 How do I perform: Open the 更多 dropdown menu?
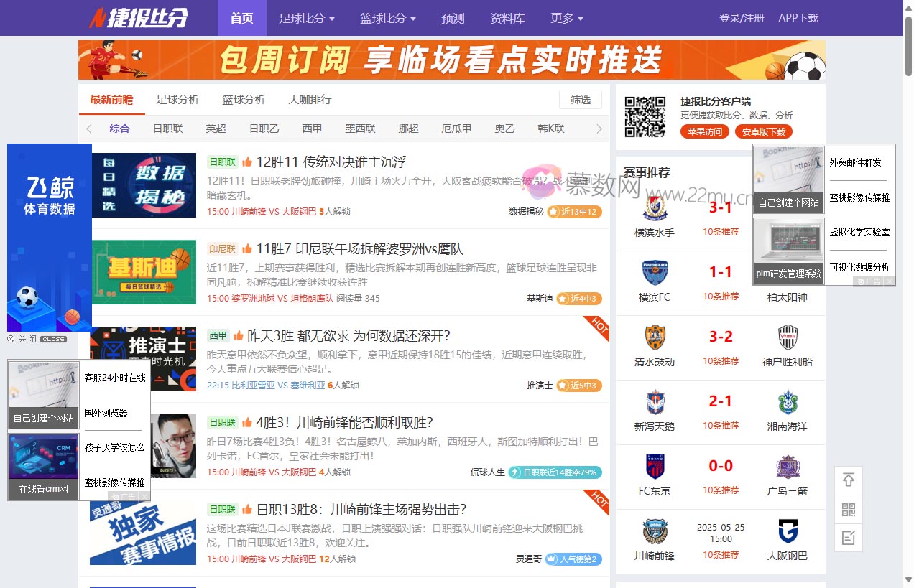[x=567, y=17]
